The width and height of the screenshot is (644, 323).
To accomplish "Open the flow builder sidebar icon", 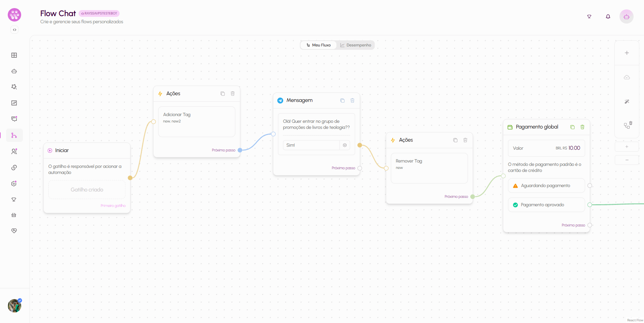I will pos(14,135).
